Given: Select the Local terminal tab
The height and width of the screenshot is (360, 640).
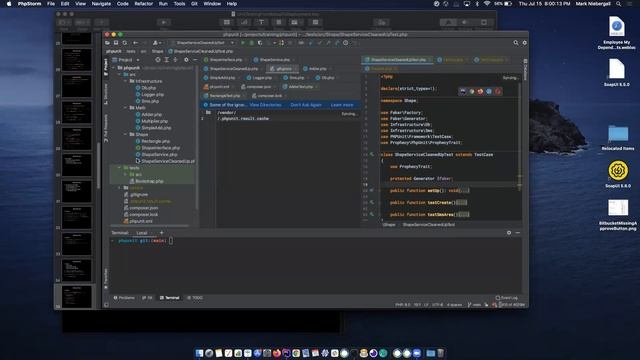Looking at the screenshot, I should 142,233.
